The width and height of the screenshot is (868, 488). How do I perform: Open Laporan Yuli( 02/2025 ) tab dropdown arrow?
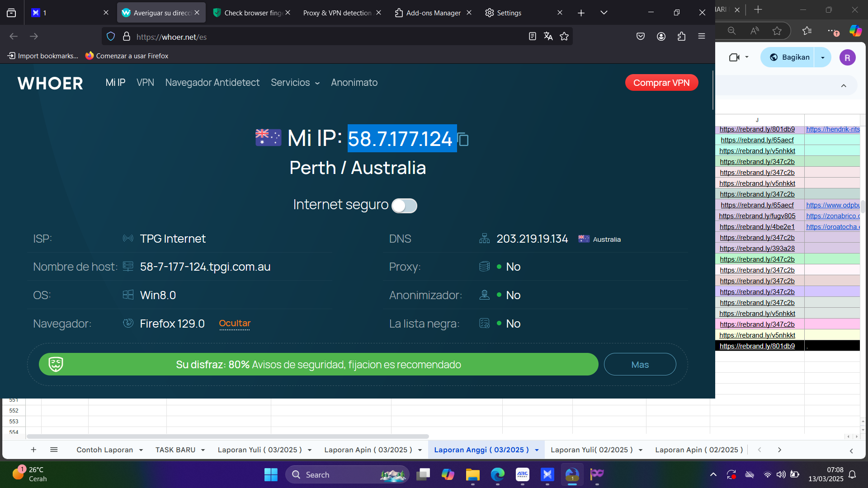641,450
